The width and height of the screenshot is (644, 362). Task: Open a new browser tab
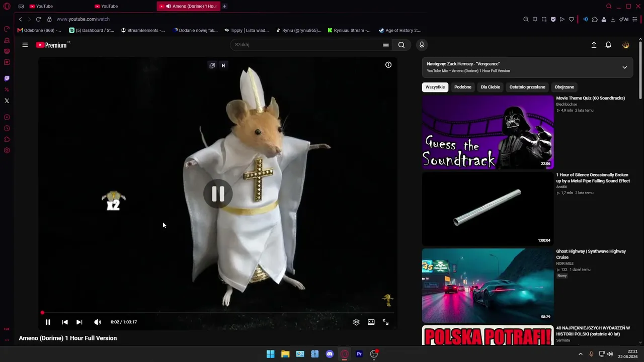tap(224, 6)
